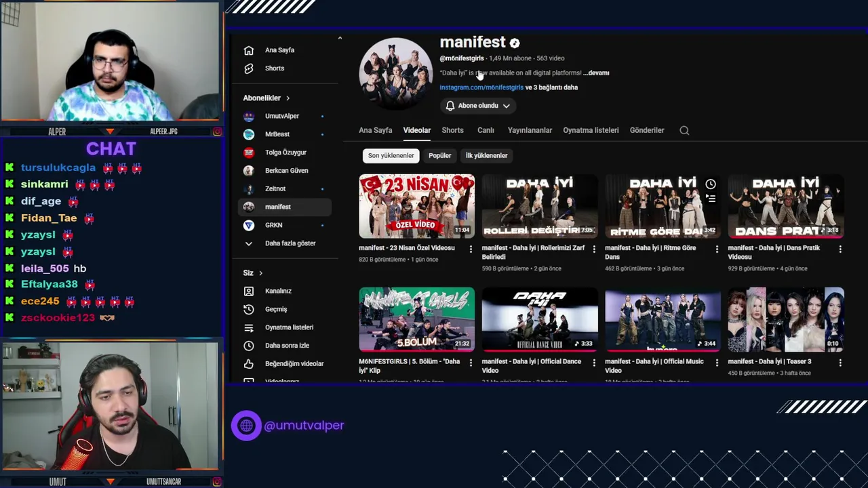The image size is (868, 488).
Task: Expand channel description with ...devamı
Action: coord(596,73)
